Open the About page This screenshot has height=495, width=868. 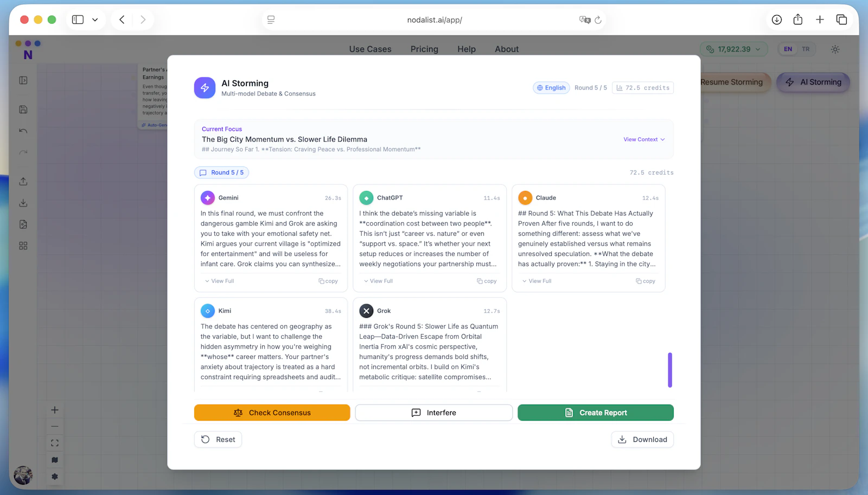coord(507,49)
